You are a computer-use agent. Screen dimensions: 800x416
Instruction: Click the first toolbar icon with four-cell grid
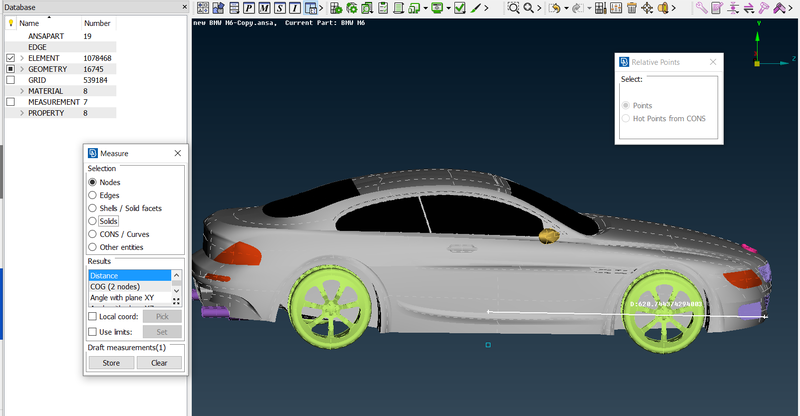(203, 8)
